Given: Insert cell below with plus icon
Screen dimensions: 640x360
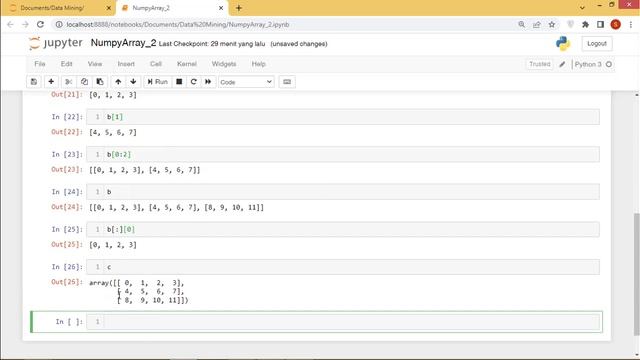Looking at the screenshot, I should click(x=51, y=82).
